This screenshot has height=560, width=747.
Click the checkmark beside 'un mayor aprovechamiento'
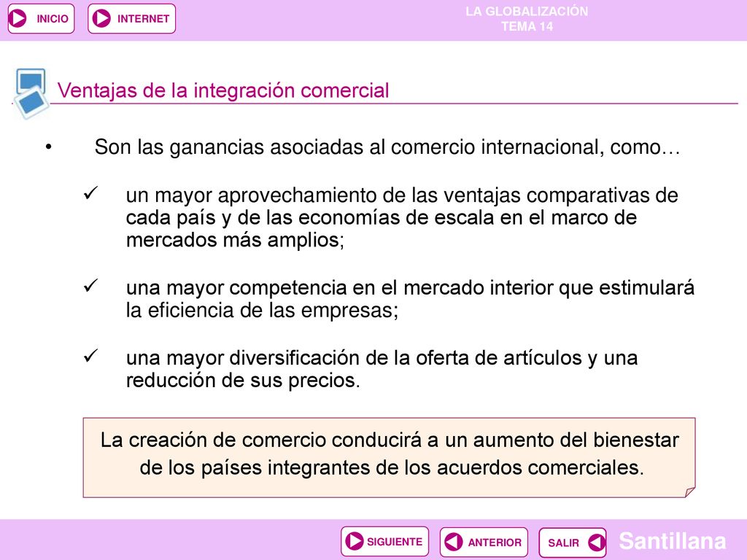pos(90,193)
